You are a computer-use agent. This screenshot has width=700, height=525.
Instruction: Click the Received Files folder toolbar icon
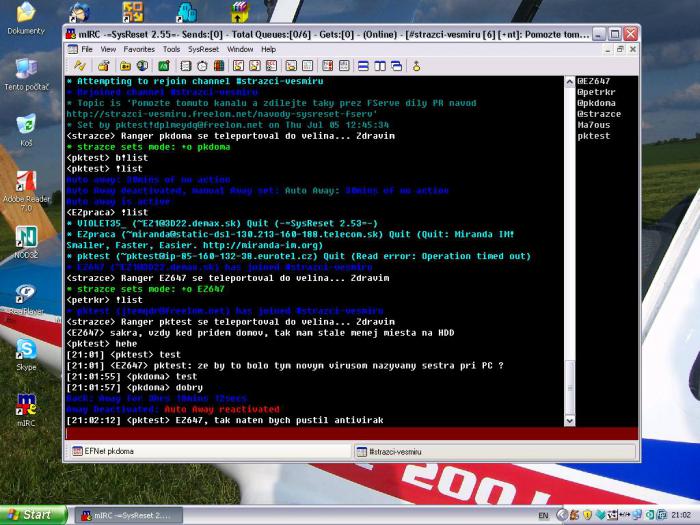pos(291,66)
